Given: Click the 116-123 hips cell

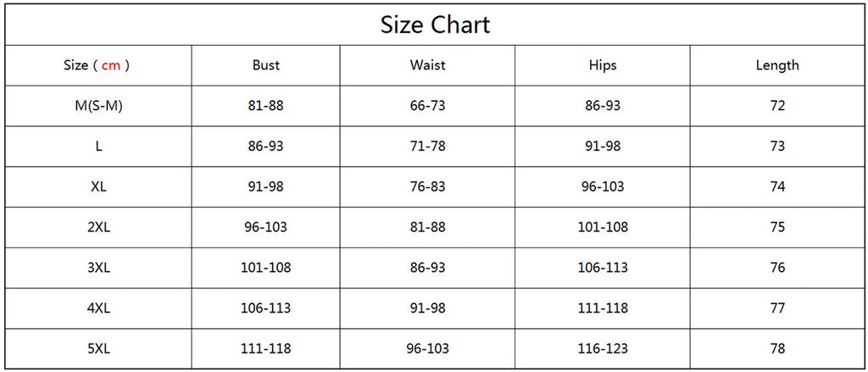Looking at the screenshot, I should [x=603, y=348].
